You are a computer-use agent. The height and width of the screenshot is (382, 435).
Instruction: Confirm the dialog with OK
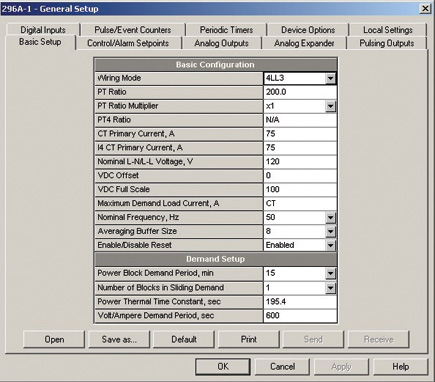tap(223, 367)
